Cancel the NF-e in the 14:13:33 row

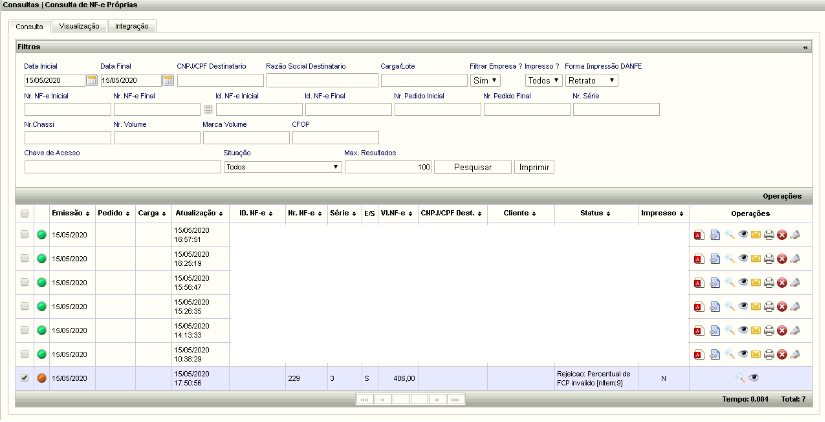(782, 331)
